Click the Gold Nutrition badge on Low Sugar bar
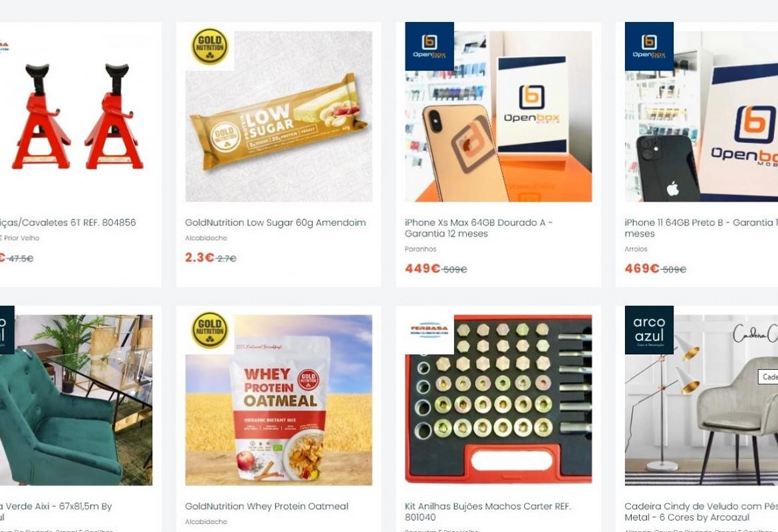Image resolution: width=778 pixels, height=532 pixels. tap(209, 46)
